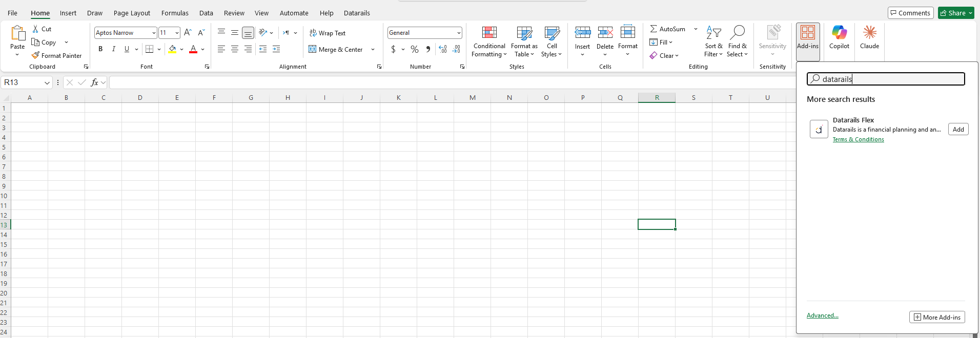Switch to the Automate tab
The image size is (980, 338).
[x=294, y=13]
